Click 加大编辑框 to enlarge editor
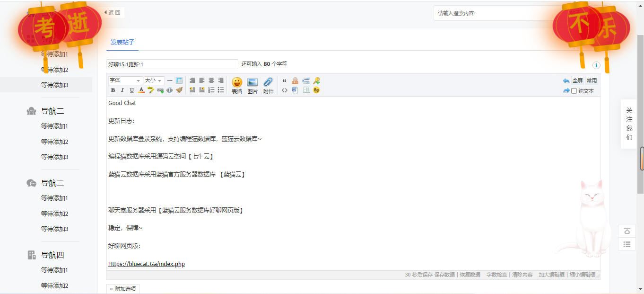 [x=552, y=275]
